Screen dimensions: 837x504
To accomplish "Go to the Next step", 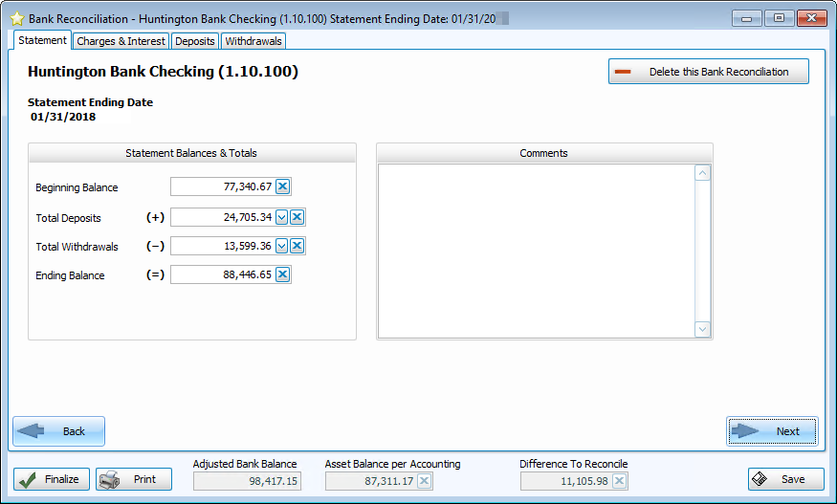I will 772,431.
